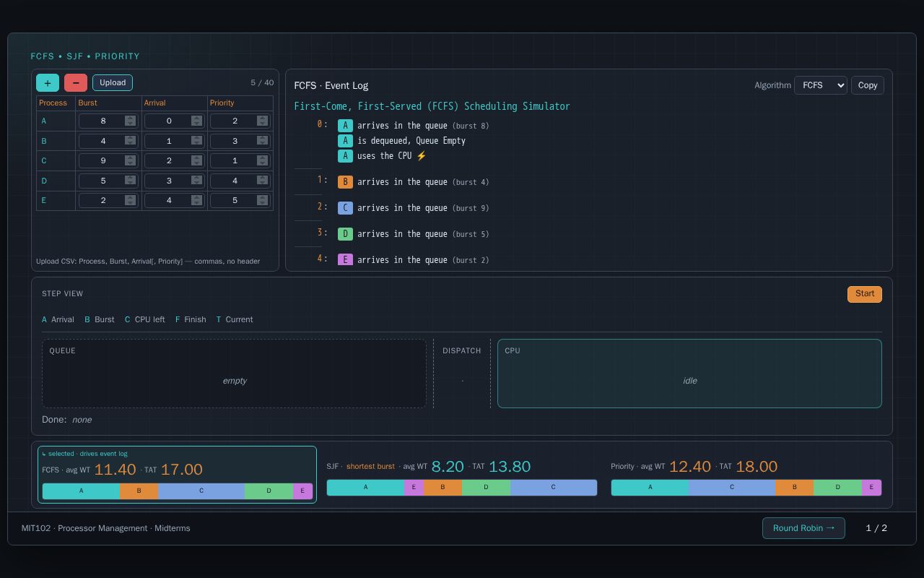This screenshot has width=924, height=578.
Task: Edit priority value for process B
Action: (x=240, y=141)
